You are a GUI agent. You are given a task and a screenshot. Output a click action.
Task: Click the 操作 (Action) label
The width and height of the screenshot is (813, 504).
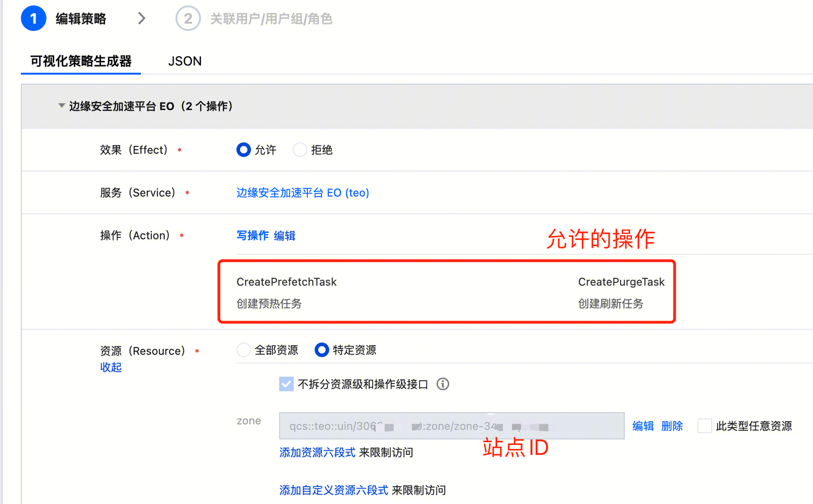coord(135,236)
